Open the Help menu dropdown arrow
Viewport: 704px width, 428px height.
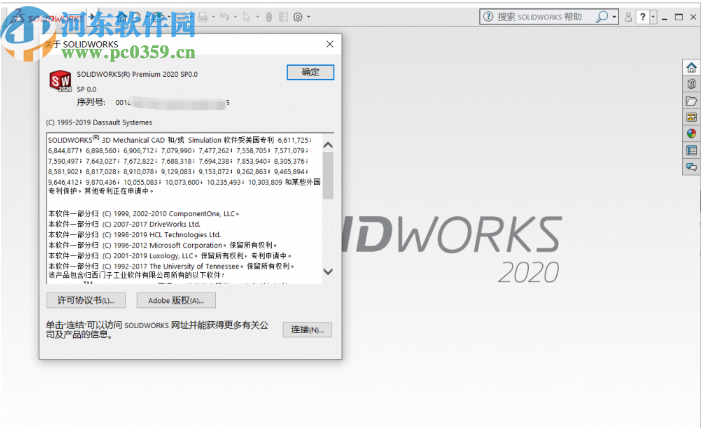pyautogui.click(x=653, y=17)
